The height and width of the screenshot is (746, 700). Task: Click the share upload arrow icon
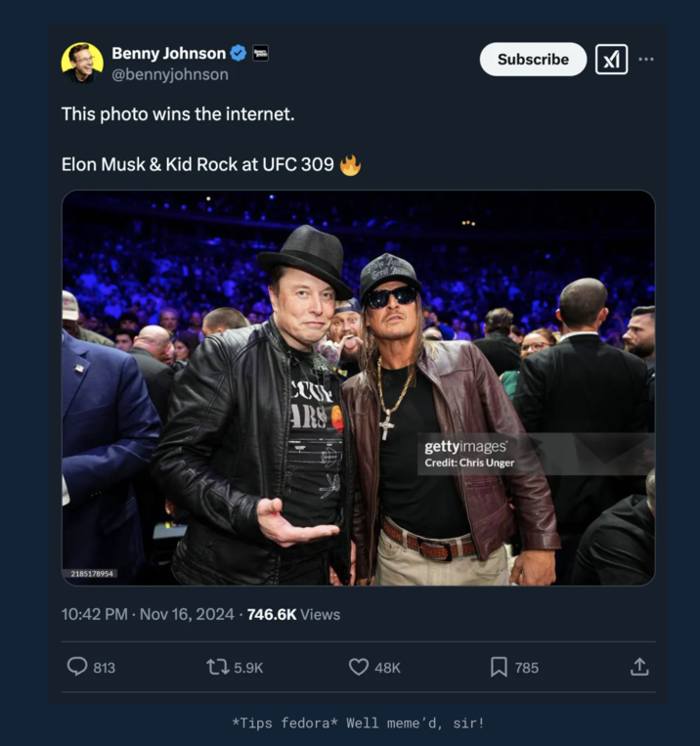[639, 667]
